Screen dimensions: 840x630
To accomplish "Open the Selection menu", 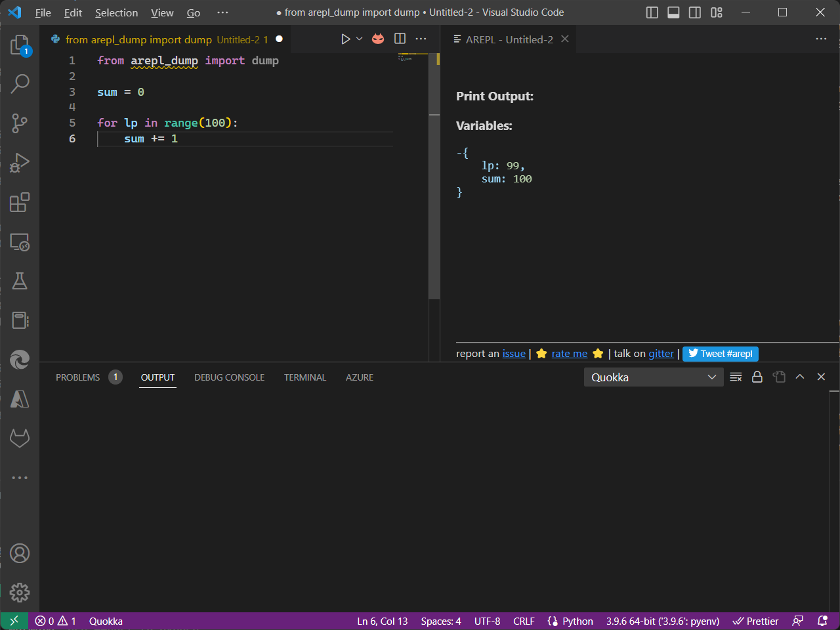I will [x=116, y=12].
